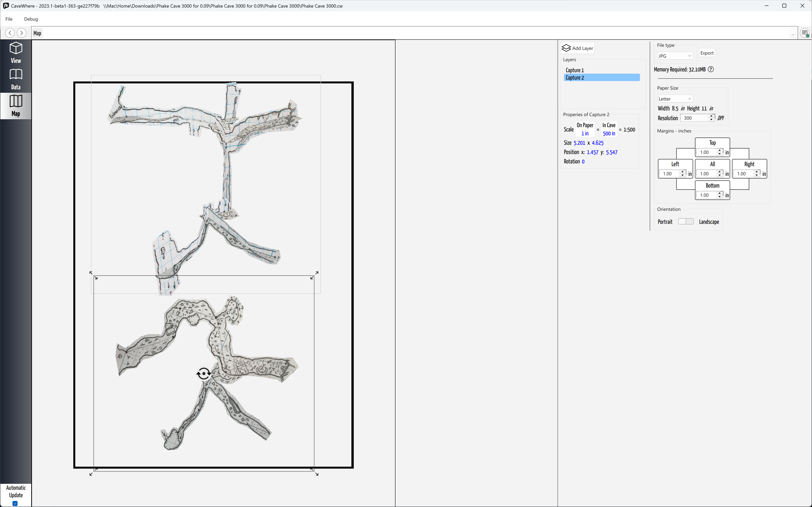Increase Left margin with up arrow
812x507 pixels.
pos(683,172)
